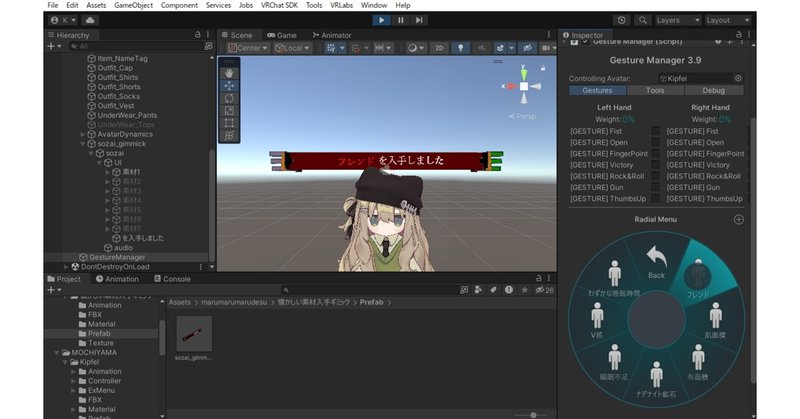Toggle left hand Open gesture checkbox
The image size is (800, 419).
tap(655, 142)
